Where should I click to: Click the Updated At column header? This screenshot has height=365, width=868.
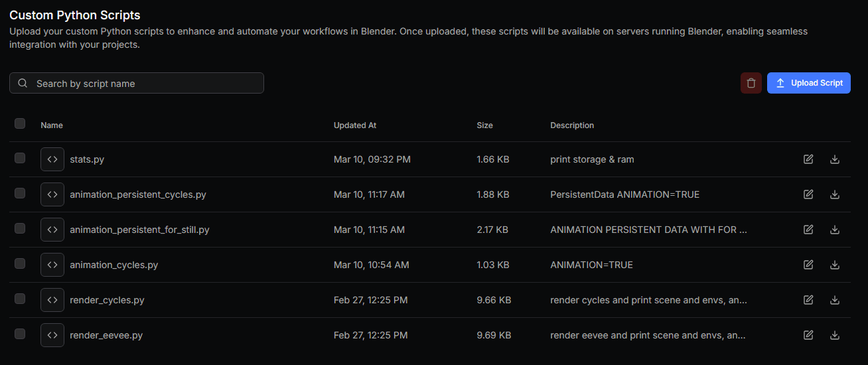(355, 125)
